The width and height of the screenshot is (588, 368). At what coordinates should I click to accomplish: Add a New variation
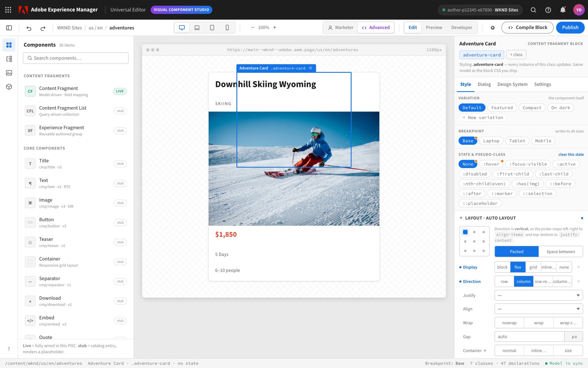click(x=483, y=118)
